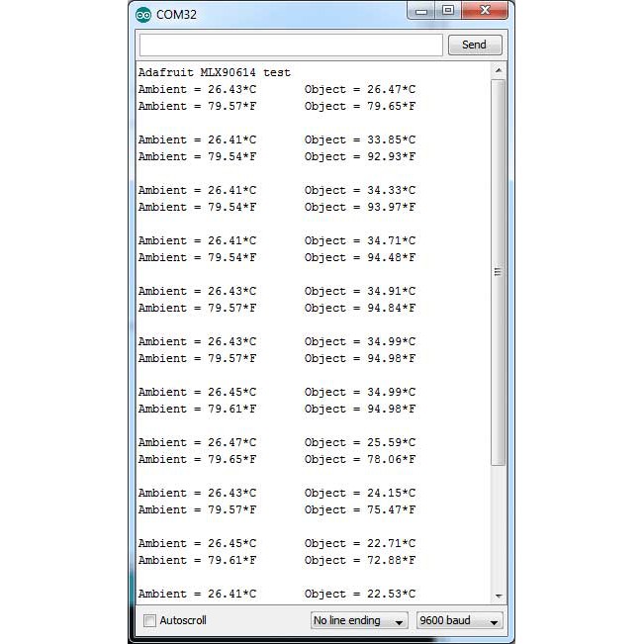Screen dimensions: 644x644
Task: Click the 'Ambient = 26.47*C' reading
Action: pyautogui.click(x=197, y=443)
